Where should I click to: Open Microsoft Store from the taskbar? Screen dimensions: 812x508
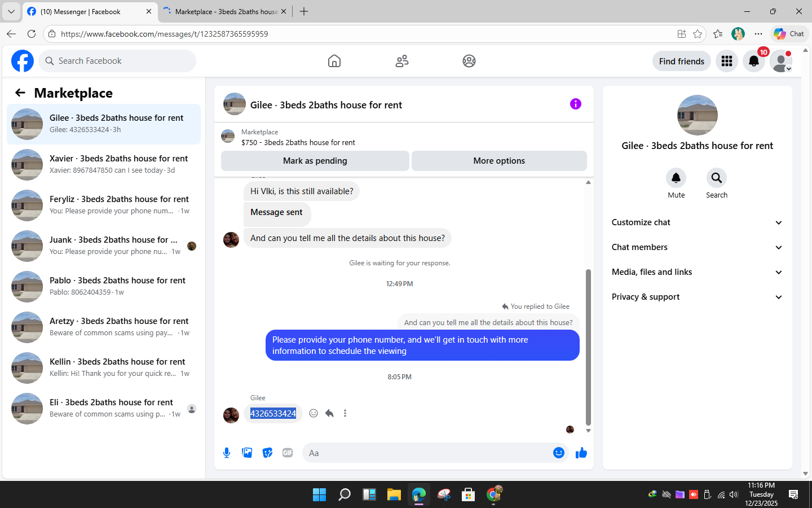[468, 494]
